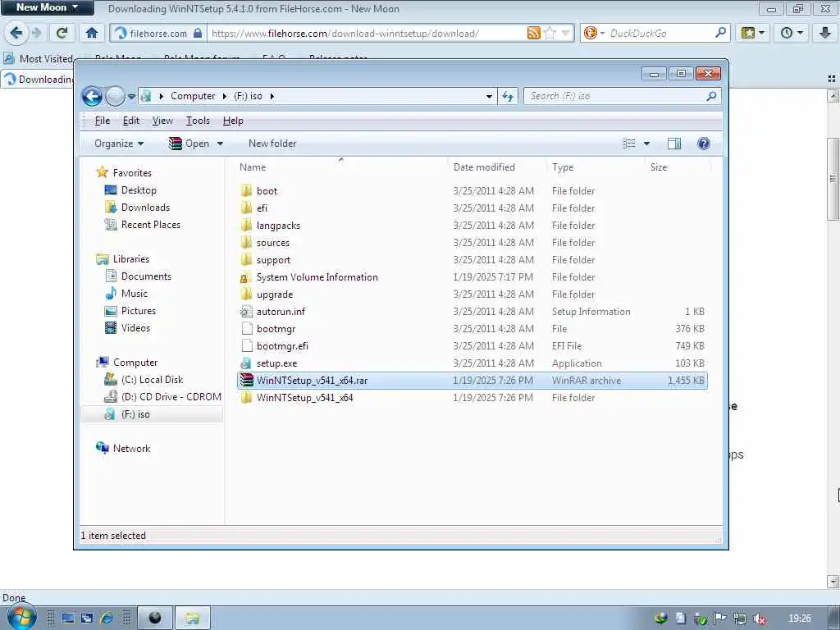Switch to New Moon taskbar button

[155, 619]
